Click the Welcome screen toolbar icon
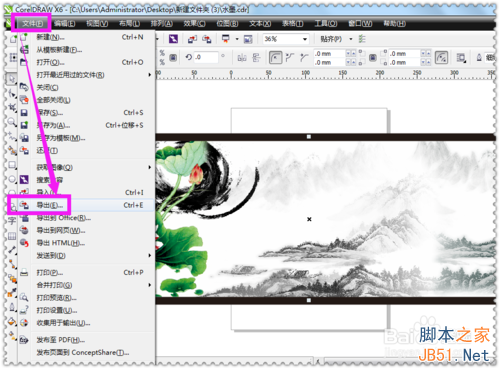 pyautogui.click(x=248, y=39)
